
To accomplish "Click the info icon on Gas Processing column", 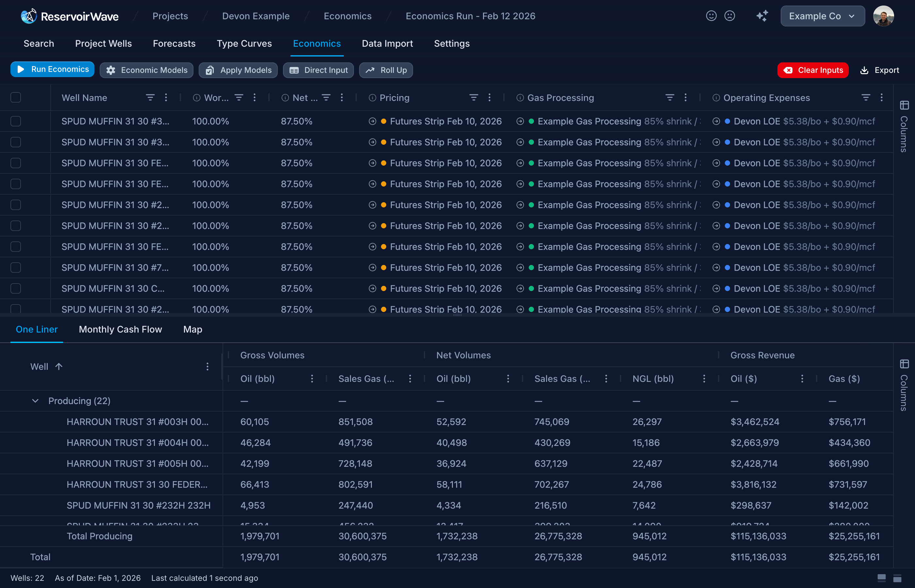I will 520,98.
